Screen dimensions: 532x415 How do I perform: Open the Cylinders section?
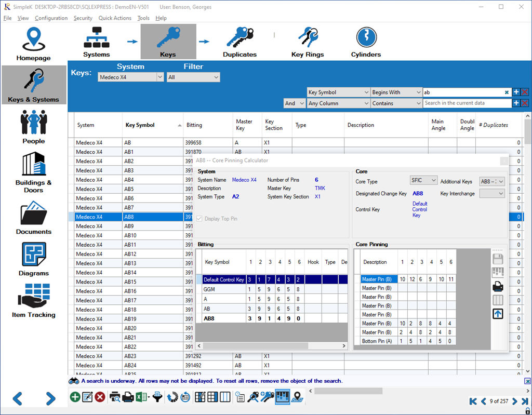click(366, 42)
